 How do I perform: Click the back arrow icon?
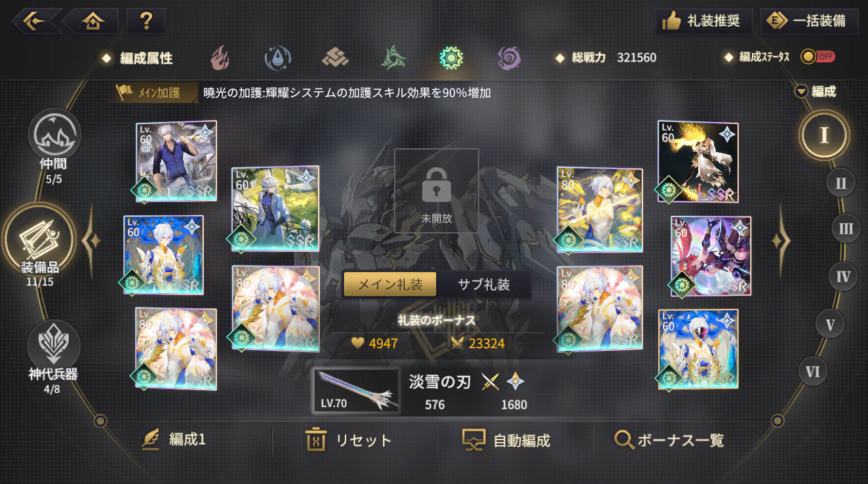[x=35, y=21]
